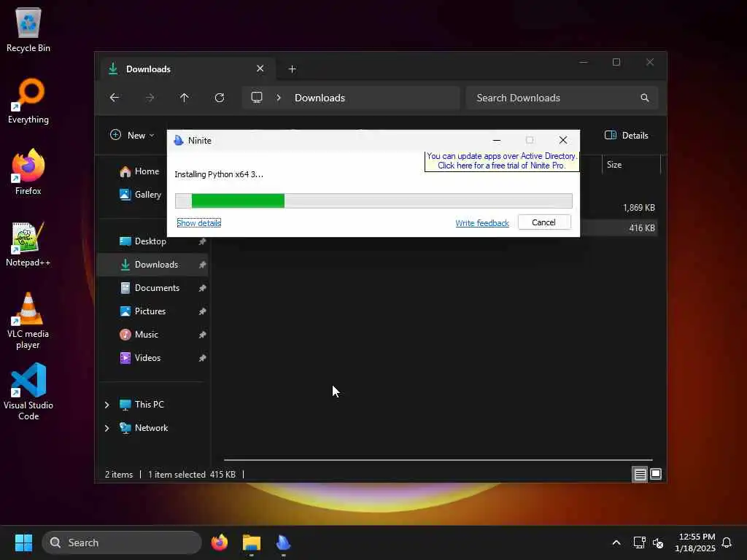The image size is (747, 560).
Task: Open the Visual Studio Code desktop shortcut
Action: [x=28, y=392]
